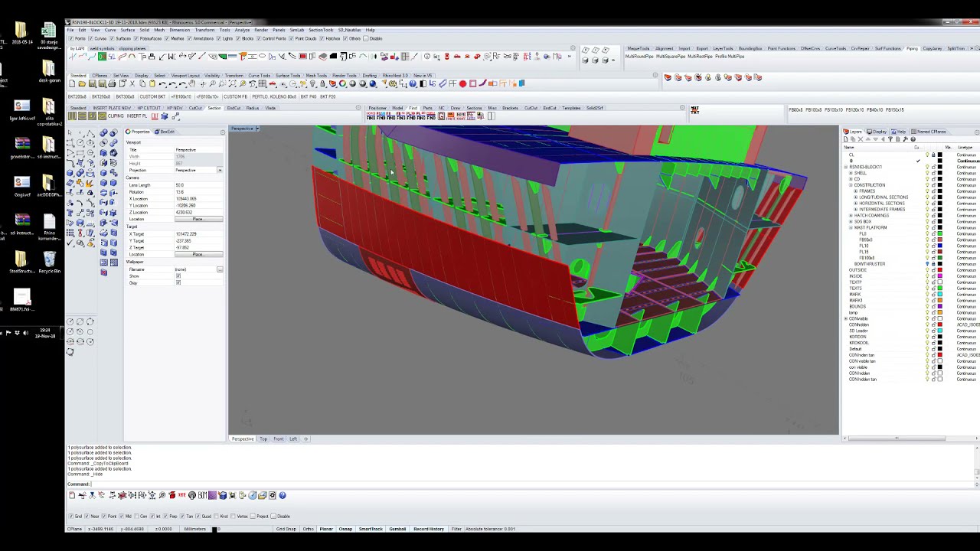The width and height of the screenshot is (980, 551).
Task: Select the arrow pointer tool in left toolbox
Action: [x=70, y=132]
